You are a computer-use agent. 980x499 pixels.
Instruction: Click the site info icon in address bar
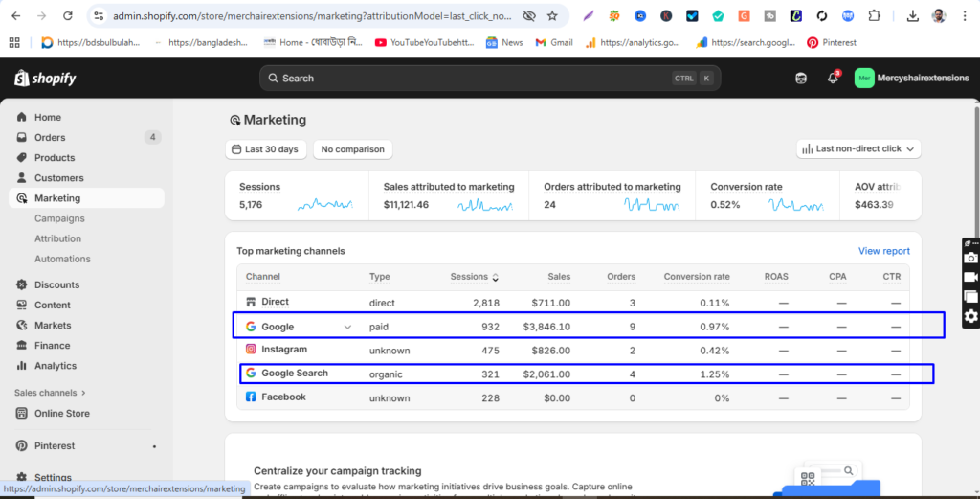(x=99, y=16)
